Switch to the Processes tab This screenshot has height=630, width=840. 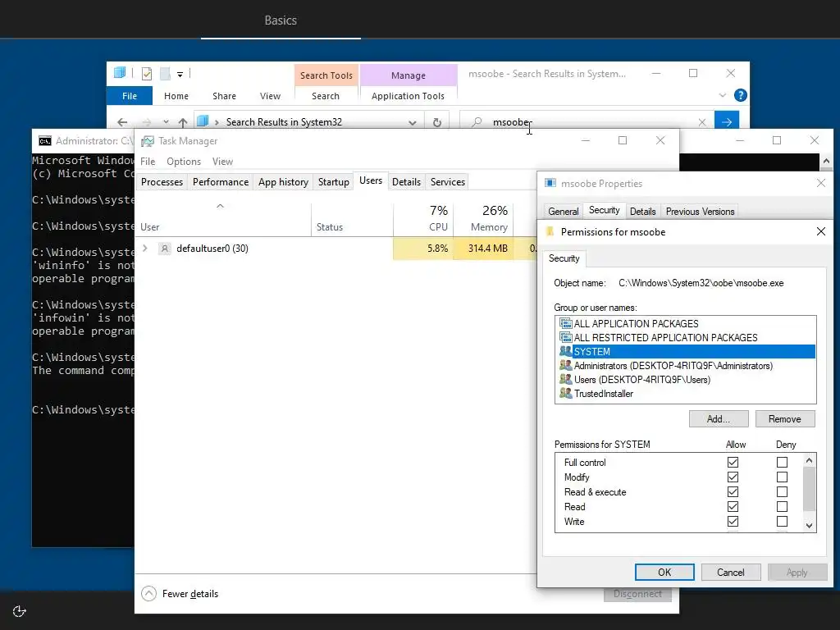pos(162,181)
